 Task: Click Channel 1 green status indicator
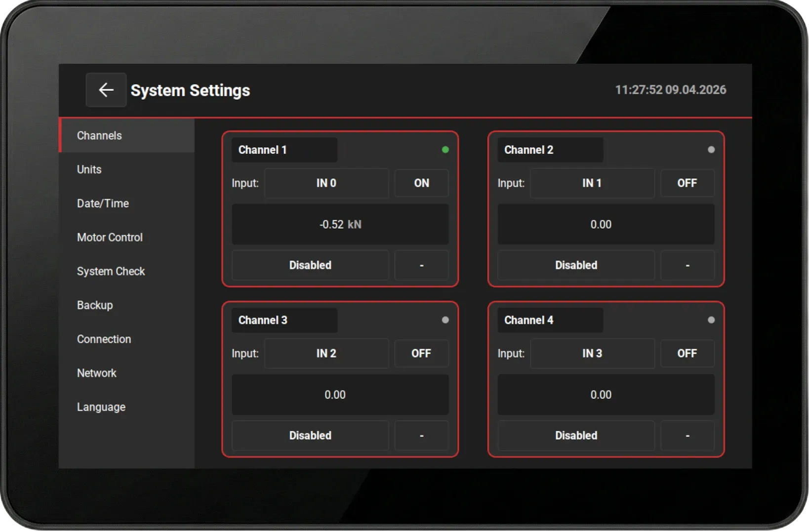(445, 150)
